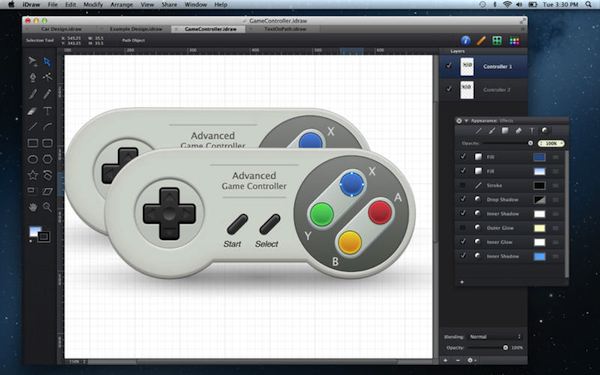
Task: Activate the Zoom magnifier tool
Action: click(x=47, y=207)
